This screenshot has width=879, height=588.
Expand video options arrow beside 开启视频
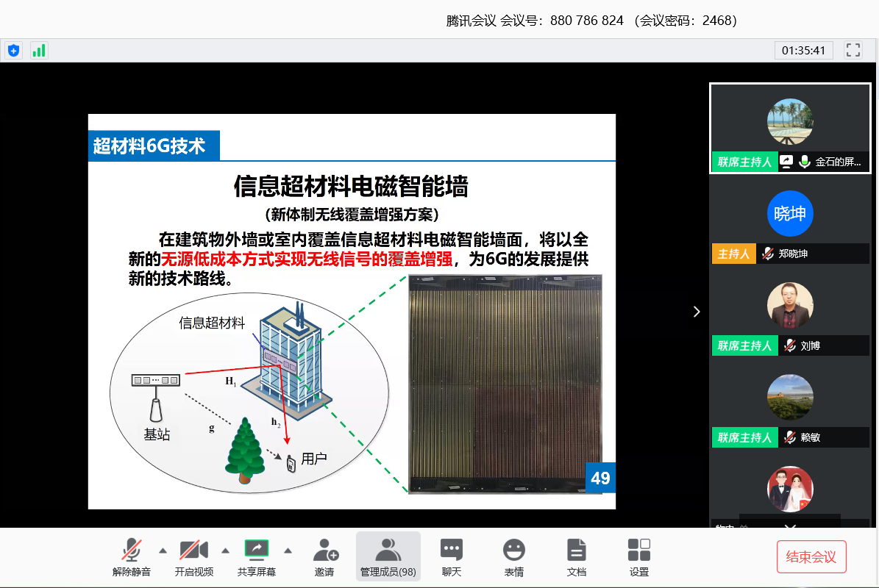[x=226, y=551]
